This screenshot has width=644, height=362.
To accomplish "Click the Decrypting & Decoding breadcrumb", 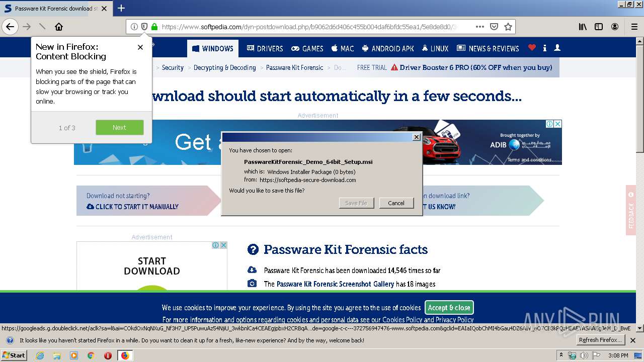I will [x=225, y=67].
